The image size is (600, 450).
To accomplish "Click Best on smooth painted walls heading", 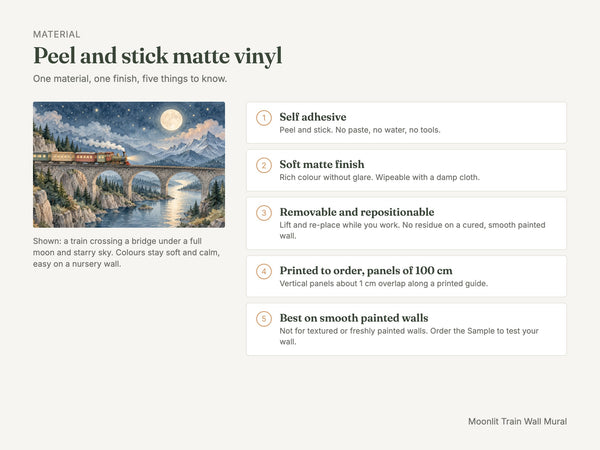I will coord(354,318).
